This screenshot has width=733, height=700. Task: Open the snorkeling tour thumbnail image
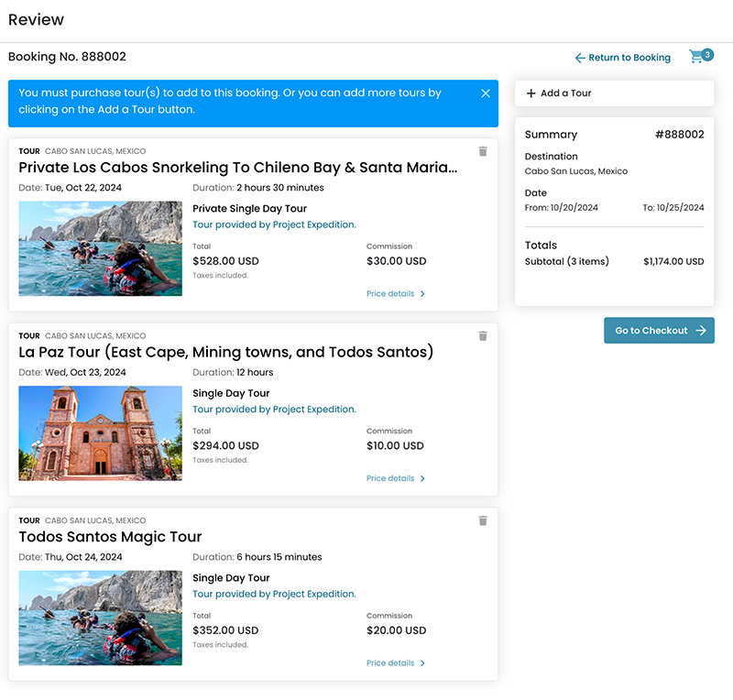[100, 248]
